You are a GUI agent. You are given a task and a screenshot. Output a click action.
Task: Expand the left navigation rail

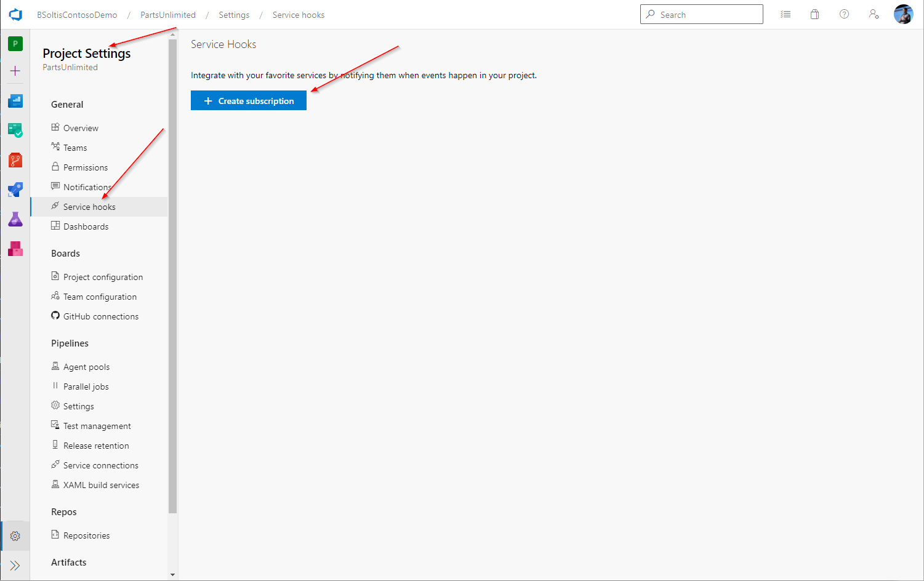point(15,566)
